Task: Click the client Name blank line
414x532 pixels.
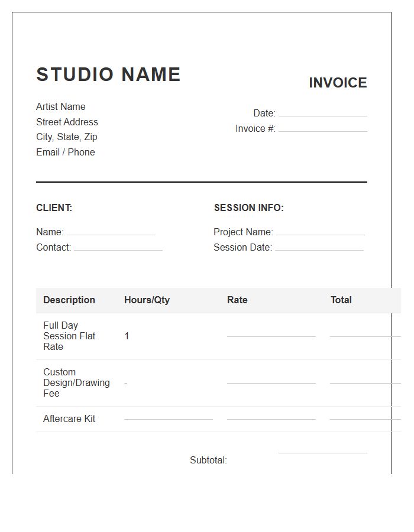Action: (x=111, y=232)
